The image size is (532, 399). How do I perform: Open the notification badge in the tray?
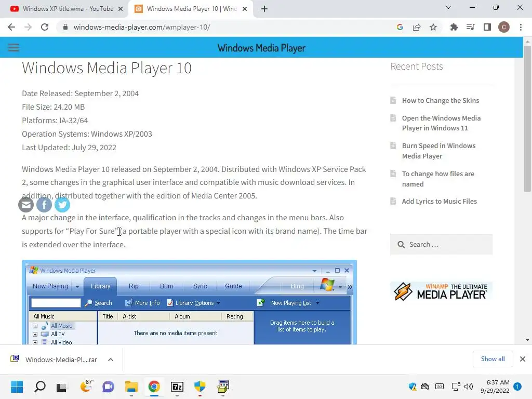coord(517,387)
